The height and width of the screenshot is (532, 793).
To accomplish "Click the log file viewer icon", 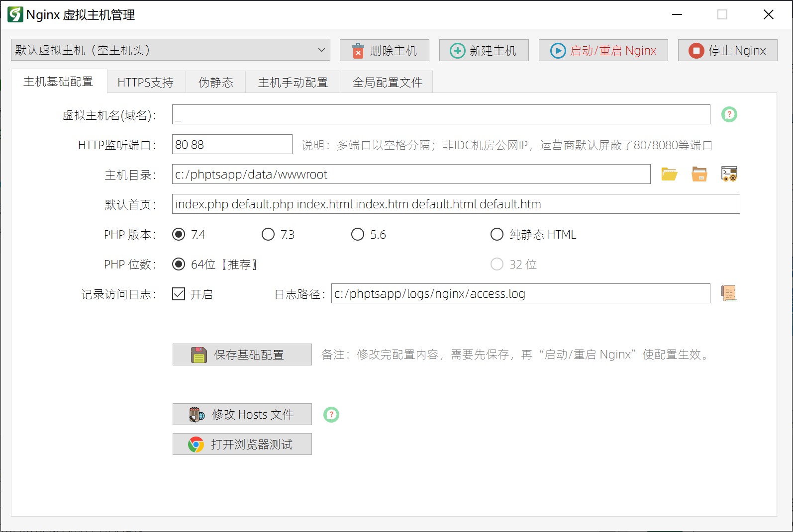I will click(729, 294).
